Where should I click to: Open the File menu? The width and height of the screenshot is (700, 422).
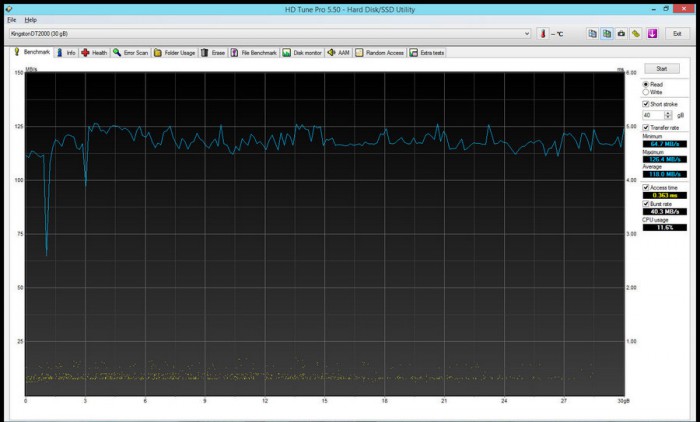click(12, 20)
